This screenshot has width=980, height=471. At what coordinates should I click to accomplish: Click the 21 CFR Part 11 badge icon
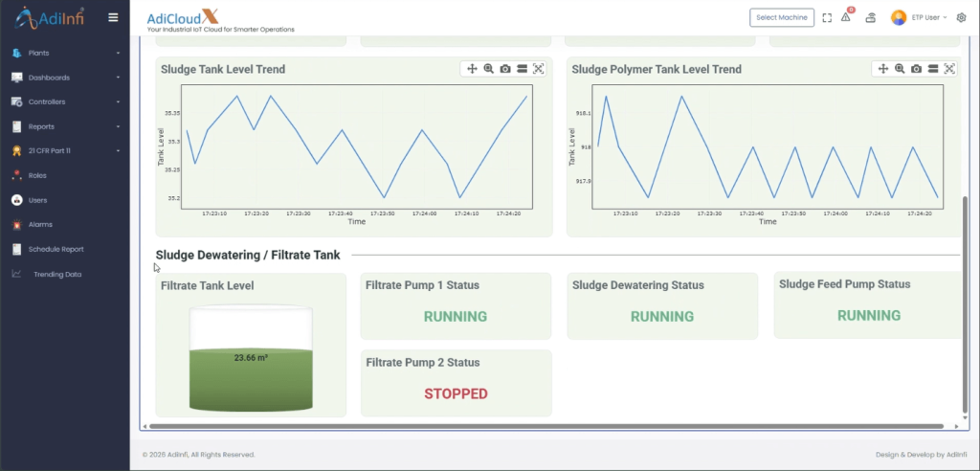click(x=17, y=150)
